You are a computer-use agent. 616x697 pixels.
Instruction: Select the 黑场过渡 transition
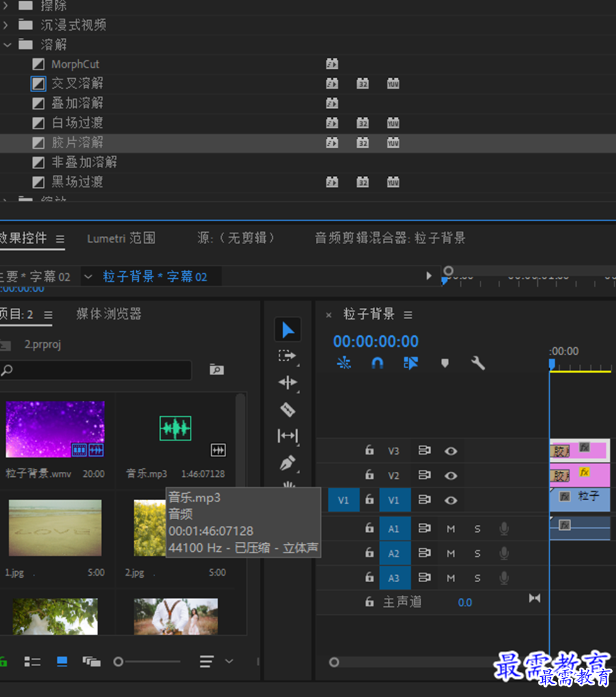coord(78,182)
